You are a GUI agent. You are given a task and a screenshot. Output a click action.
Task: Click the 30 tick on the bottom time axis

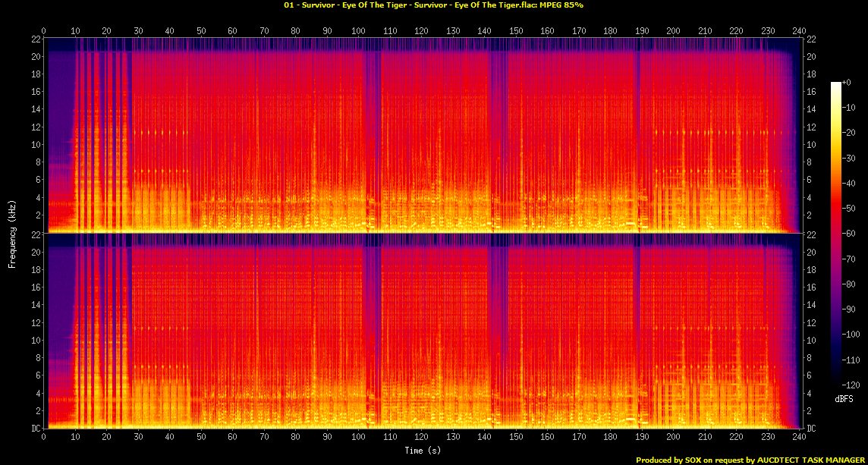click(138, 438)
